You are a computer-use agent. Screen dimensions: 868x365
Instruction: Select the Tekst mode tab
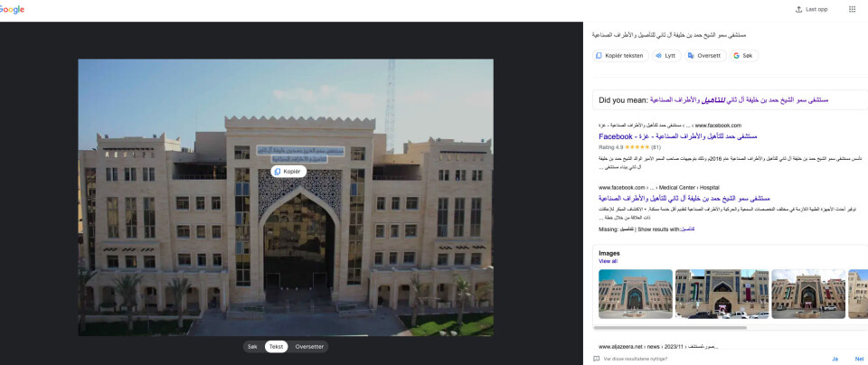pos(276,346)
